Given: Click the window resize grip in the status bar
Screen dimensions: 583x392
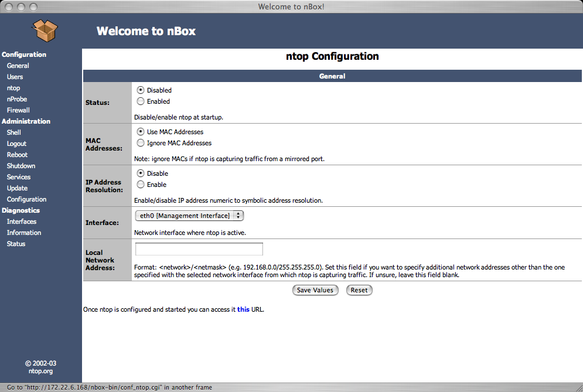Looking at the screenshot, I should click(x=578, y=387).
